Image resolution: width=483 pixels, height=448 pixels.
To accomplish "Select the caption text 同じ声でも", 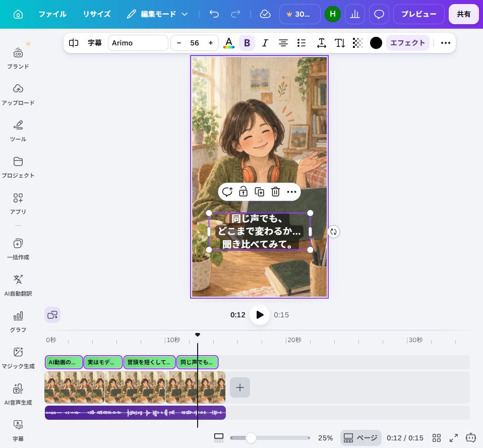I will click(257, 218).
